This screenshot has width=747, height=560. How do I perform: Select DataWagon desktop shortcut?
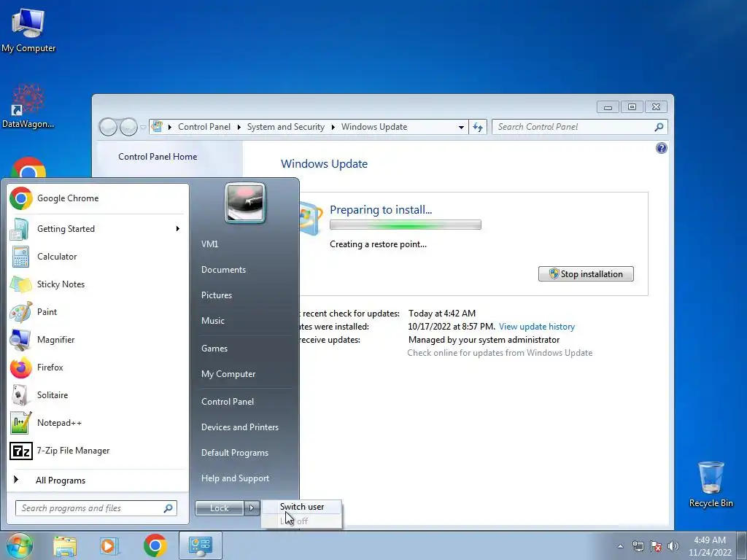(x=28, y=106)
